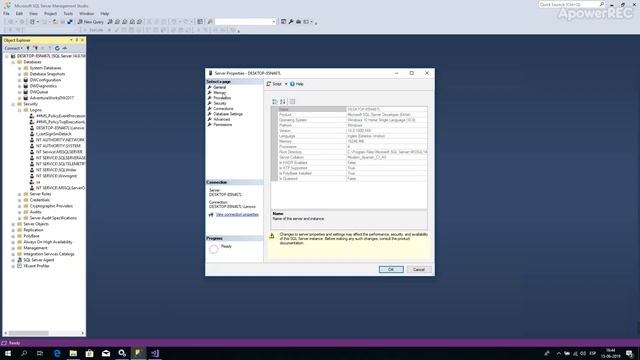Click OK in Server Properties dialog

tap(391, 269)
